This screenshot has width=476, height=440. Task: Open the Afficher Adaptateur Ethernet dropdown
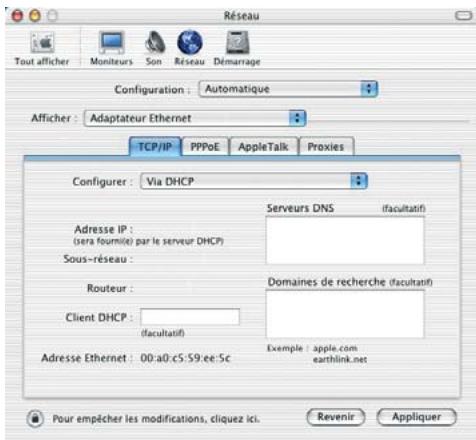tap(195, 118)
